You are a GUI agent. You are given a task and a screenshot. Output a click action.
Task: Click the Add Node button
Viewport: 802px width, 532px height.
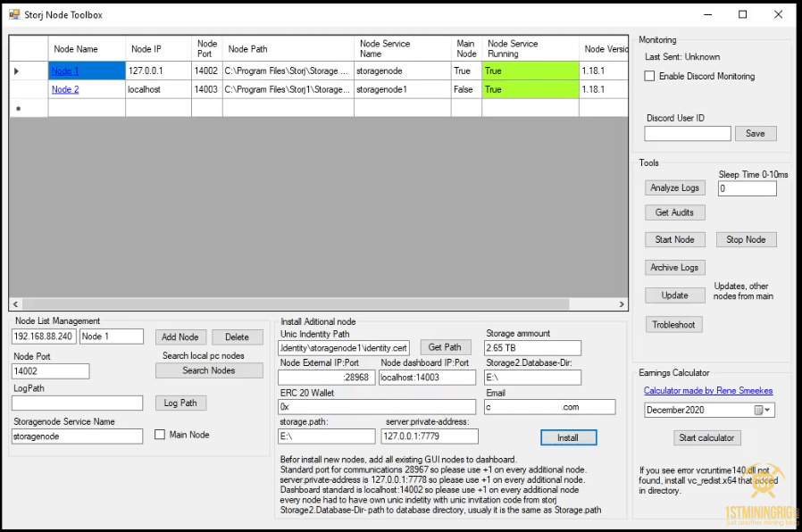coord(180,337)
